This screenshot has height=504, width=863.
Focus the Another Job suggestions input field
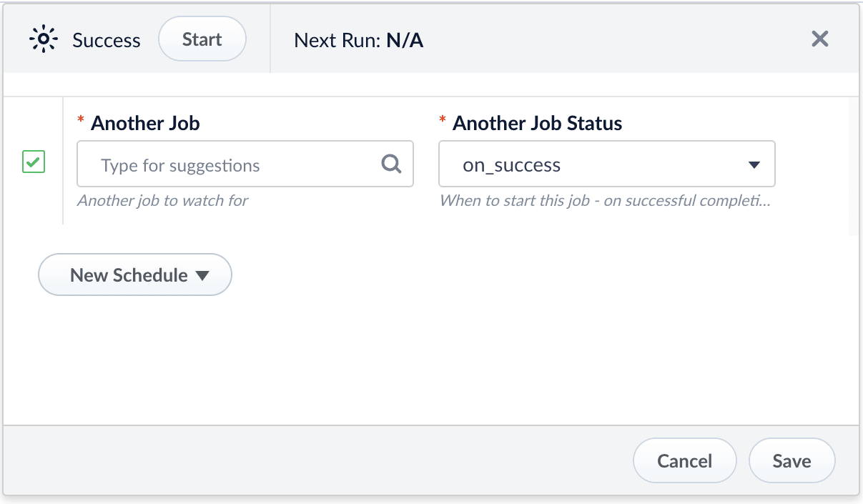coord(236,165)
